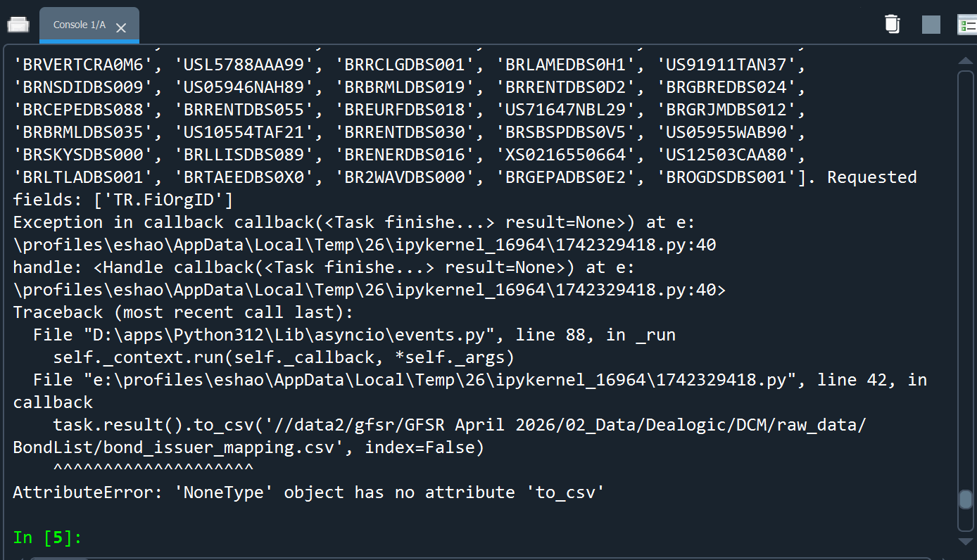Open the console options menu icon
This screenshot has height=560, width=977.
pyautogui.click(x=967, y=25)
